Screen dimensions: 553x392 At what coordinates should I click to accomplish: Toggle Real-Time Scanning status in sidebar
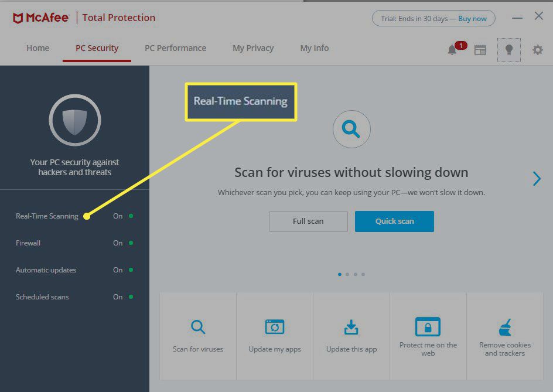[x=118, y=216]
